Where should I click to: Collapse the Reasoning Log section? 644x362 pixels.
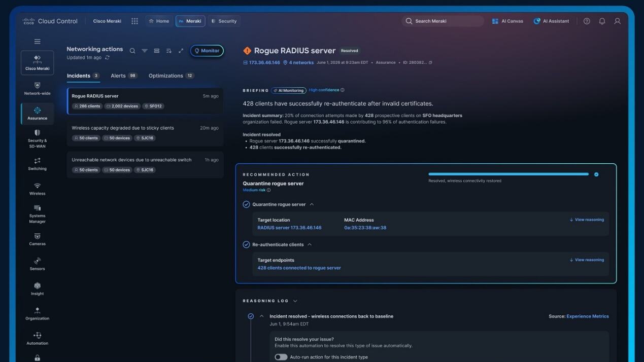pos(295,301)
